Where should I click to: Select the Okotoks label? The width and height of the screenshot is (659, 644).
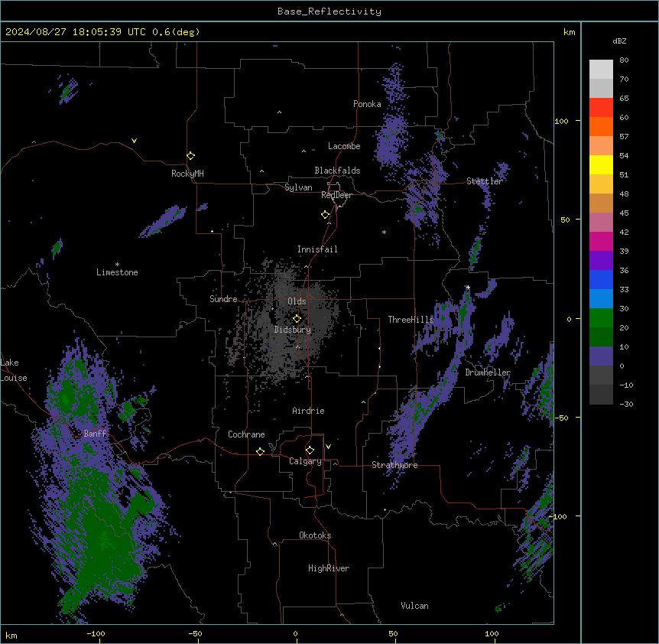(315, 535)
